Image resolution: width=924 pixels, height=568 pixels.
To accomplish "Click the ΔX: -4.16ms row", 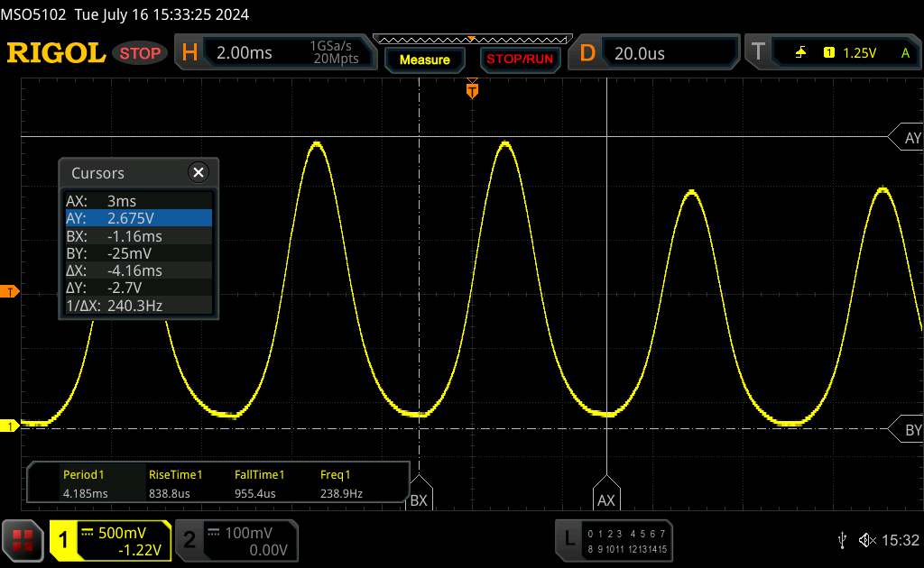I will pos(138,270).
